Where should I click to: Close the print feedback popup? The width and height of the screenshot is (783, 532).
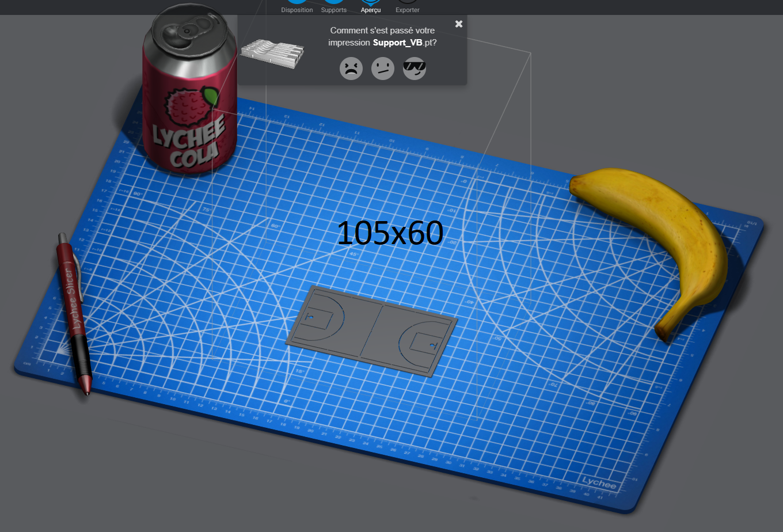(459, 24)
